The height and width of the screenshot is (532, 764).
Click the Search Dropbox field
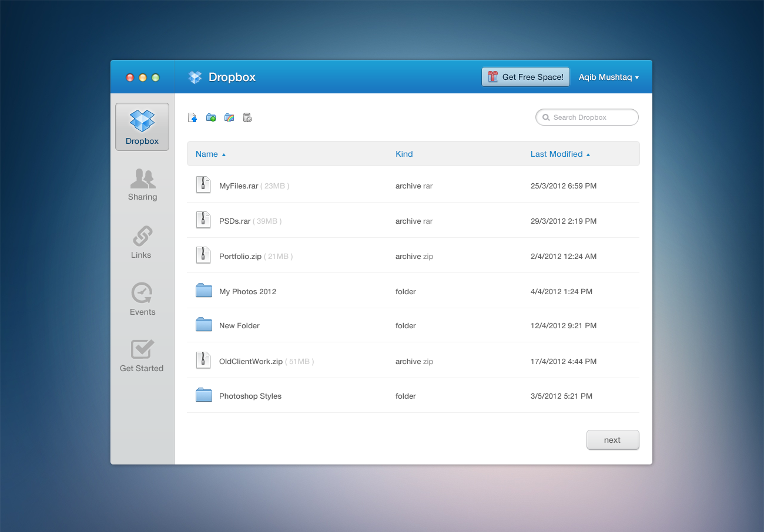pos(587,117)
